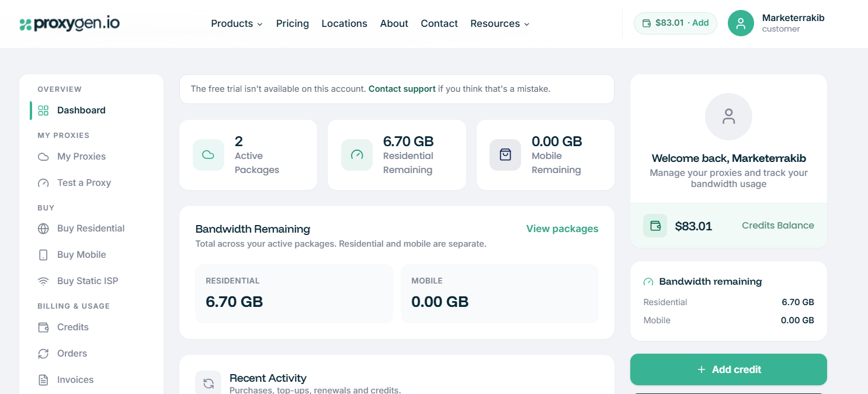The height and width of the screenshot is (394, 868).
Task: Click the phone icon beside Buy Mobile
Action: pyautogui.click(x=43, y=255)
